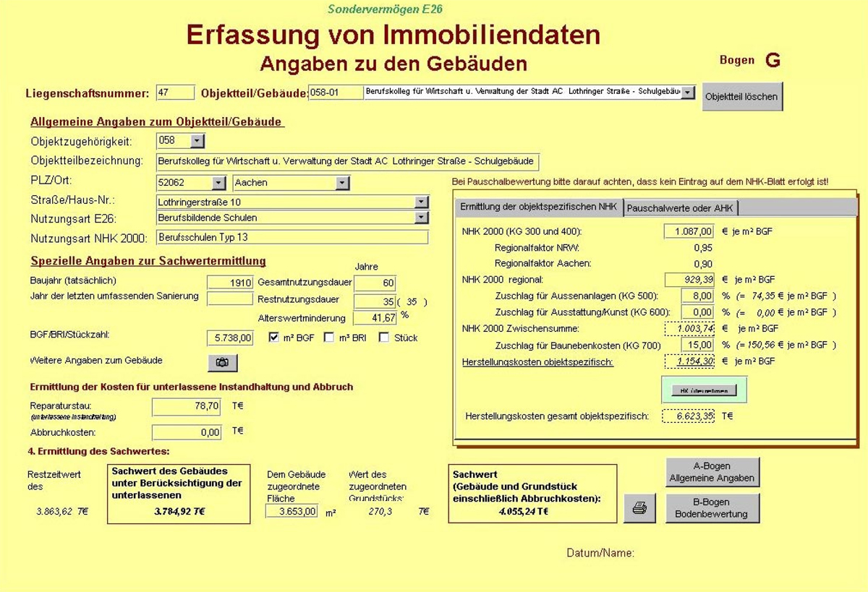Click the NHK 2000 Zwischensumme field 1.003,74
Viewport: 868px width, 592px height.
(690, 328)
